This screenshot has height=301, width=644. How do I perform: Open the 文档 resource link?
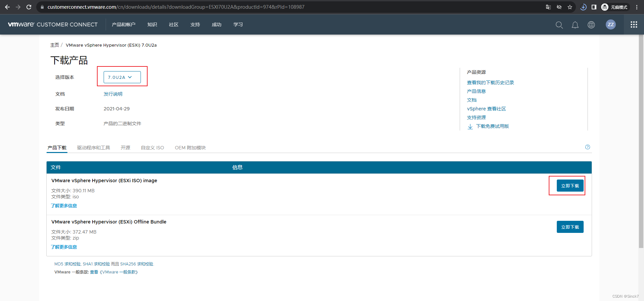click(x=472, y=100)
